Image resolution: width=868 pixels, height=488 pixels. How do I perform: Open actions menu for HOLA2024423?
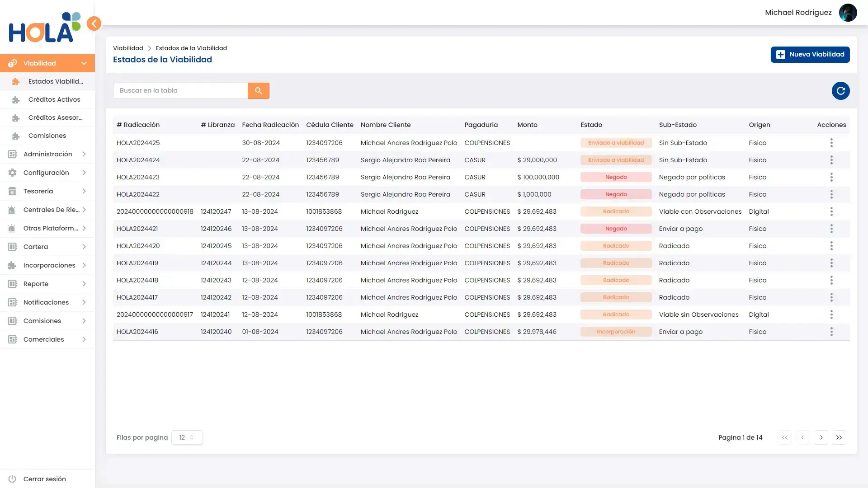click(x=831, y=177)
